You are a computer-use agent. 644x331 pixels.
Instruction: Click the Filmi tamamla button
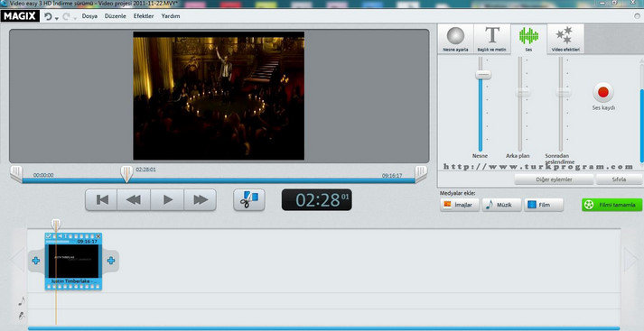click(x=611, y=205)
